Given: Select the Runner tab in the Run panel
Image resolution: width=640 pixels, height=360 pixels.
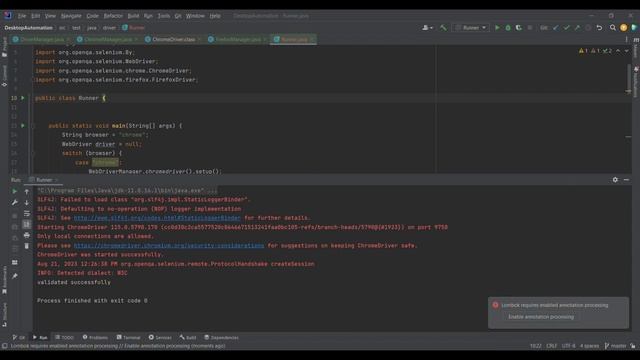Looking at the screenshot, I should pos(44,180).
